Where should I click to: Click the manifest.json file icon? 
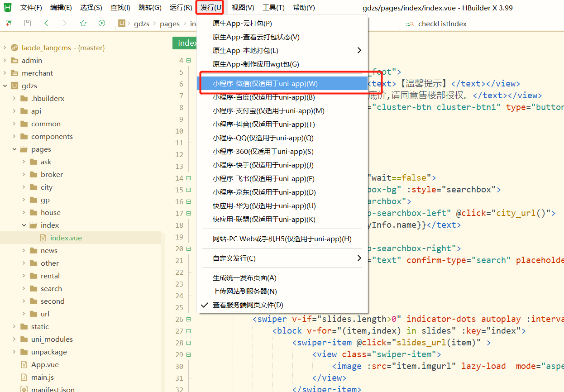tap(24, 389)
